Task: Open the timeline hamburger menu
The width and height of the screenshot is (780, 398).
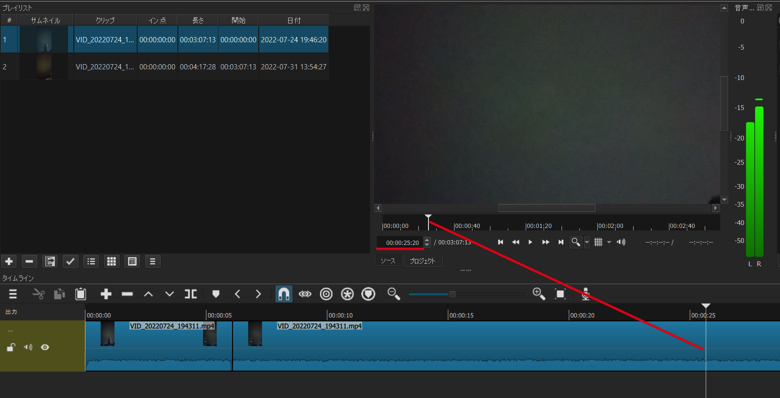Action: coord(13,294)
